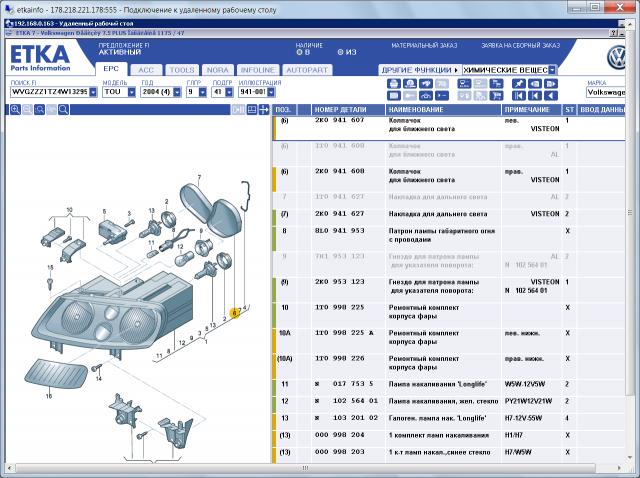
Task: Select part number 8L0 941 953
Action: pos(339,231)
